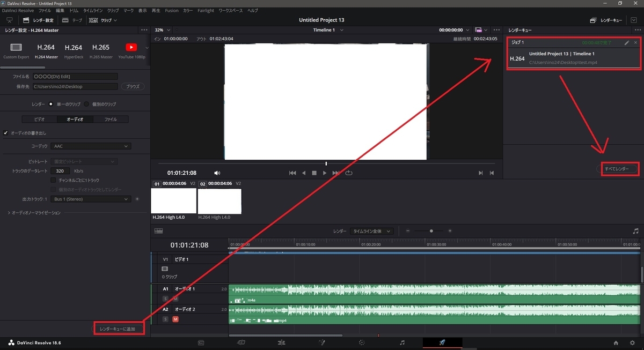
Task: Open the Cut page icon in bottom bar
Action: (241, 342)
